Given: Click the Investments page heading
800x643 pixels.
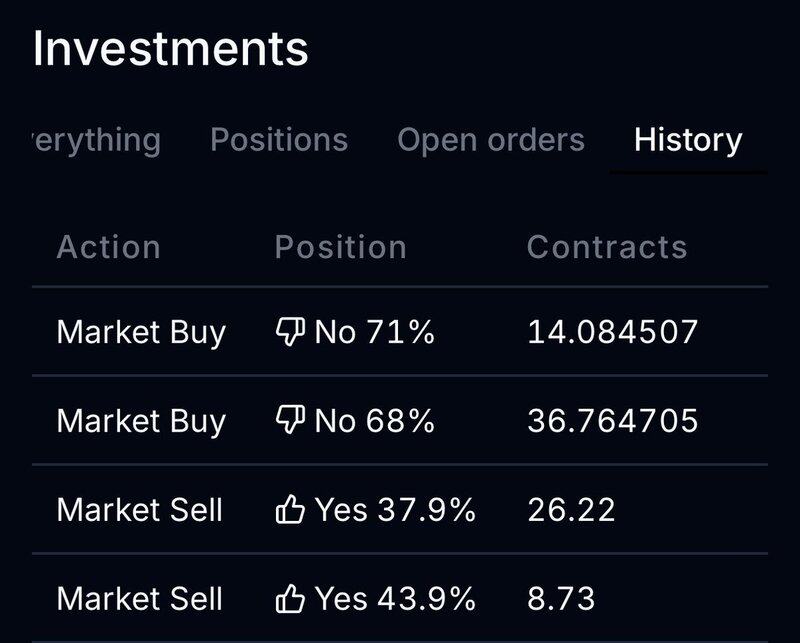Looking at the screenshot, I should [171, 49].
